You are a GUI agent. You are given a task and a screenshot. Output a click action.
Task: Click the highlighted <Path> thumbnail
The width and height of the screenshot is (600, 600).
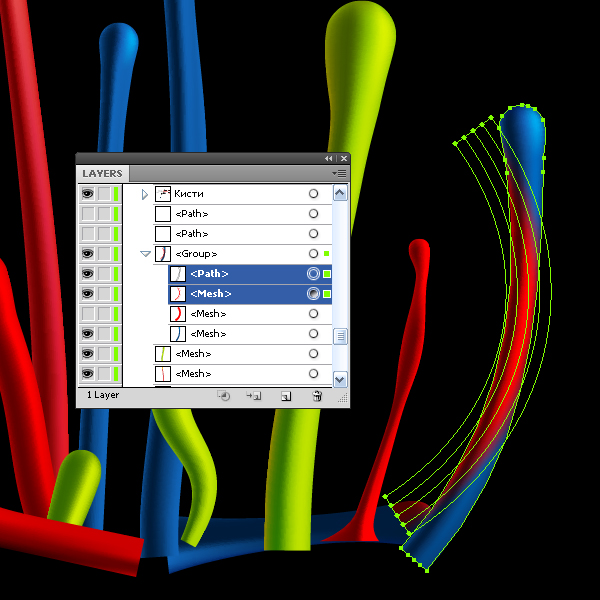click(x=178, y=274)
